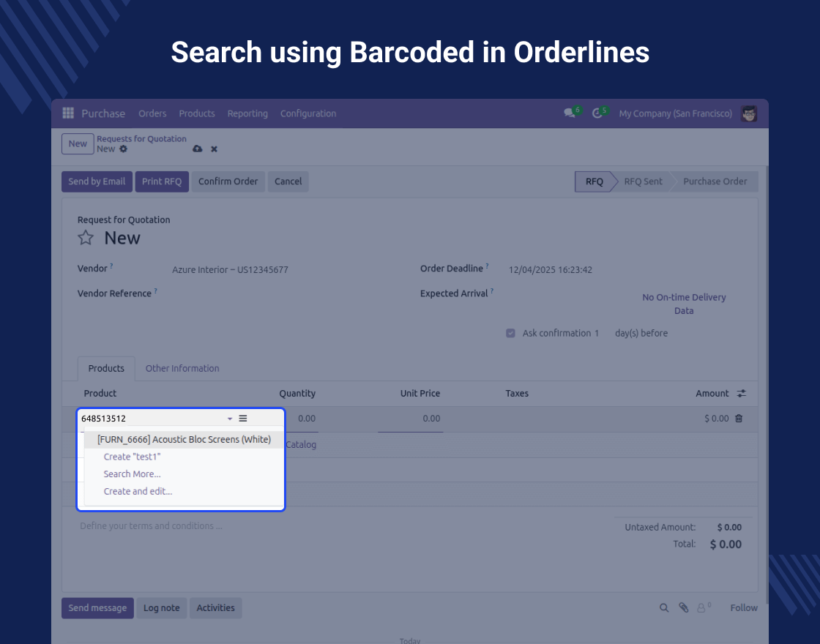This screenshot has height=644, width=820.
Task: Choose Create and edit... option
Action: pos(138,491)
